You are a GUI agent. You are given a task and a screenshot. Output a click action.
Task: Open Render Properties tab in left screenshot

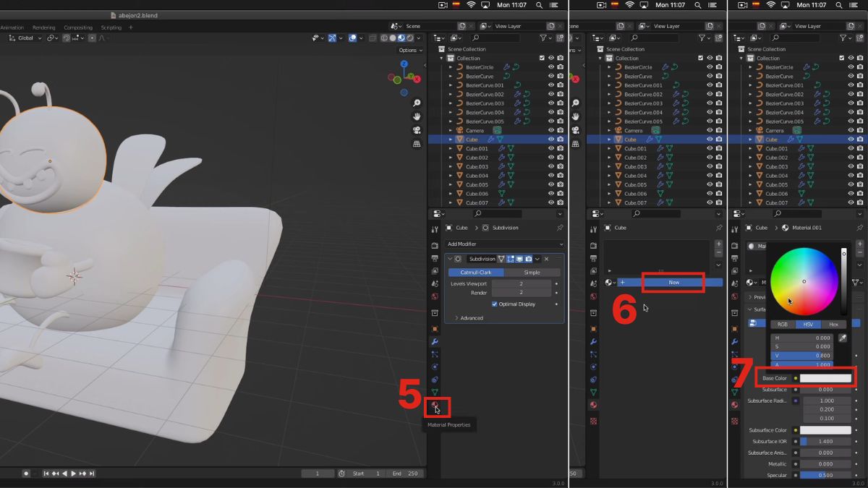pos(435,245)
